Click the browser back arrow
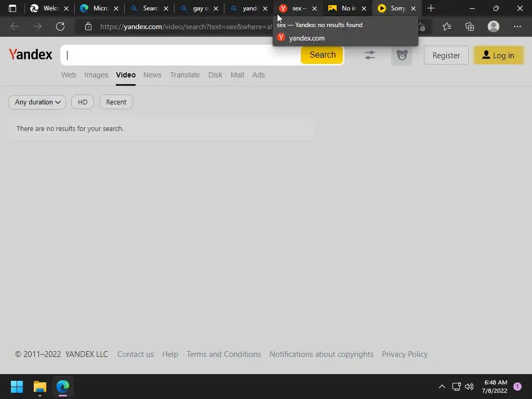Screen dimensions: 532x399 pos(14,26)
